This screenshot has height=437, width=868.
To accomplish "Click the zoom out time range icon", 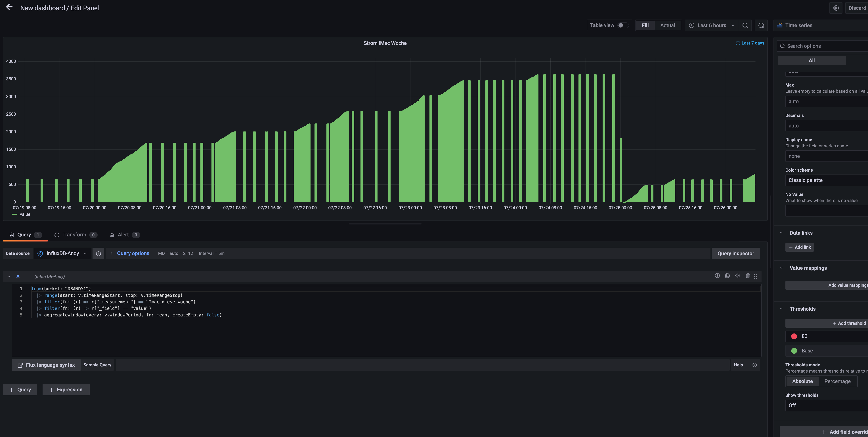I will pyautogui.click(x=745, y=25).
